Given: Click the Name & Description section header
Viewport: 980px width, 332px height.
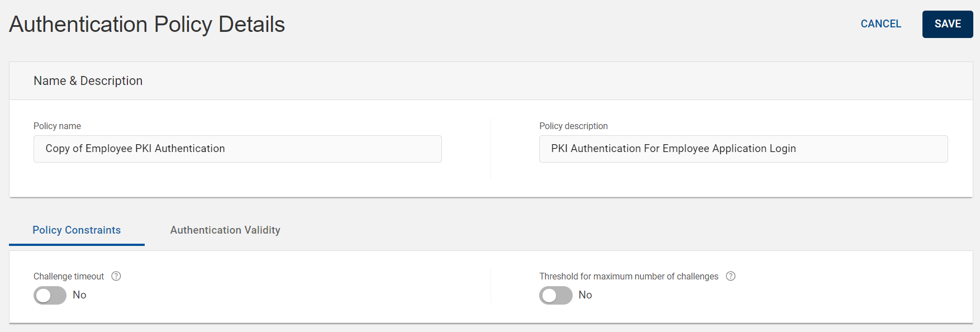Looking at the screenshot, I should 88,80.
